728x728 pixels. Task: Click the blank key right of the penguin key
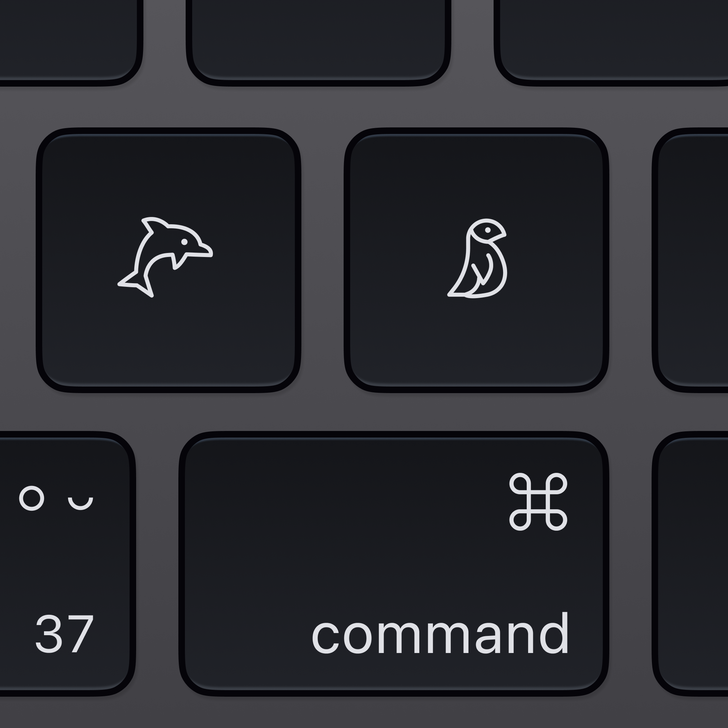pos(690,260)
